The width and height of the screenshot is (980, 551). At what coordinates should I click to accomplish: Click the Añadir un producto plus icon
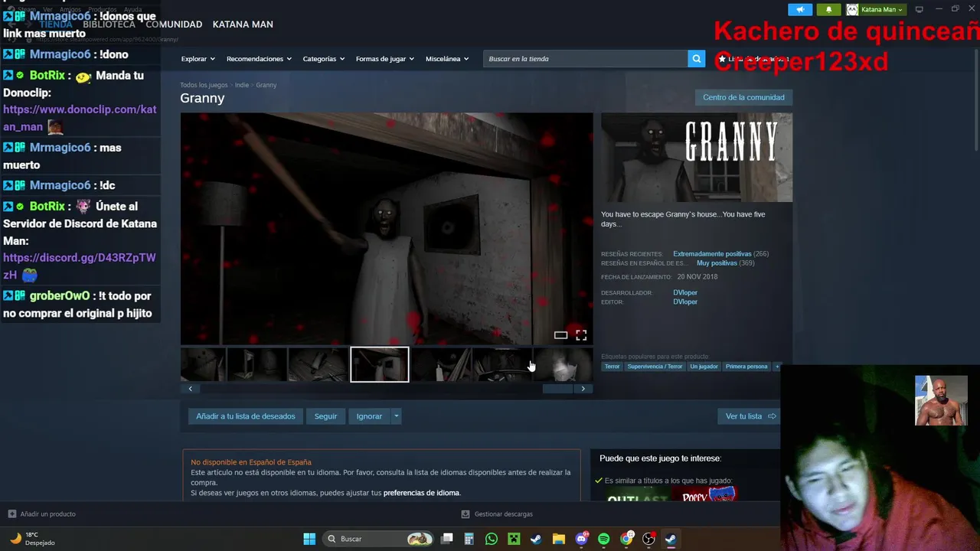click(11, 514)
